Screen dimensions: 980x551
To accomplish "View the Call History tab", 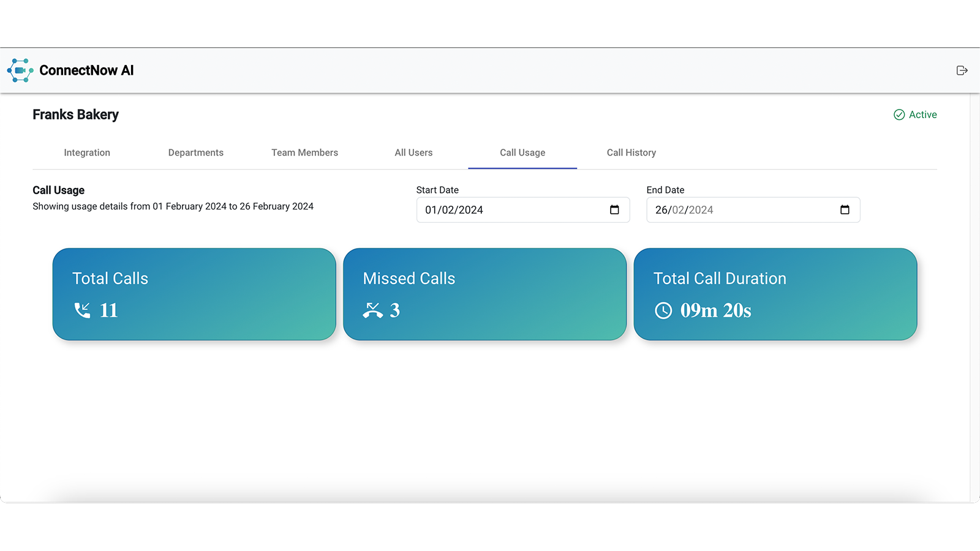I will (x=631, y=152).
